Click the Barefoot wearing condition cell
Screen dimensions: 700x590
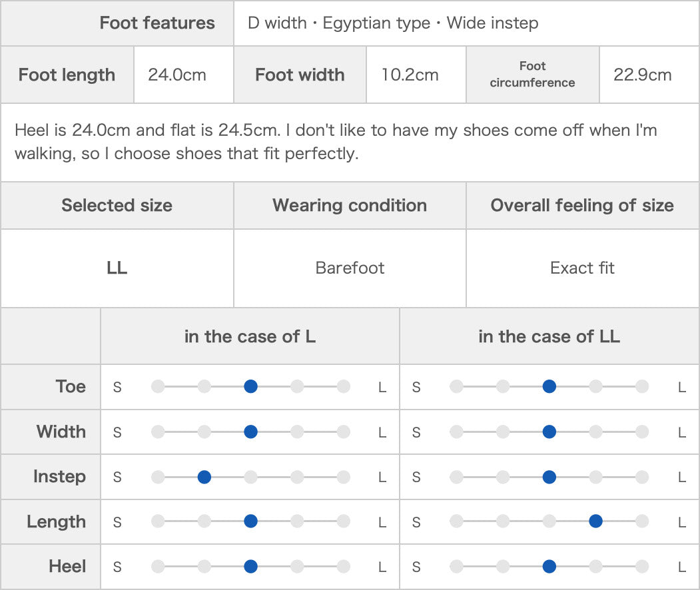(350, 268)
